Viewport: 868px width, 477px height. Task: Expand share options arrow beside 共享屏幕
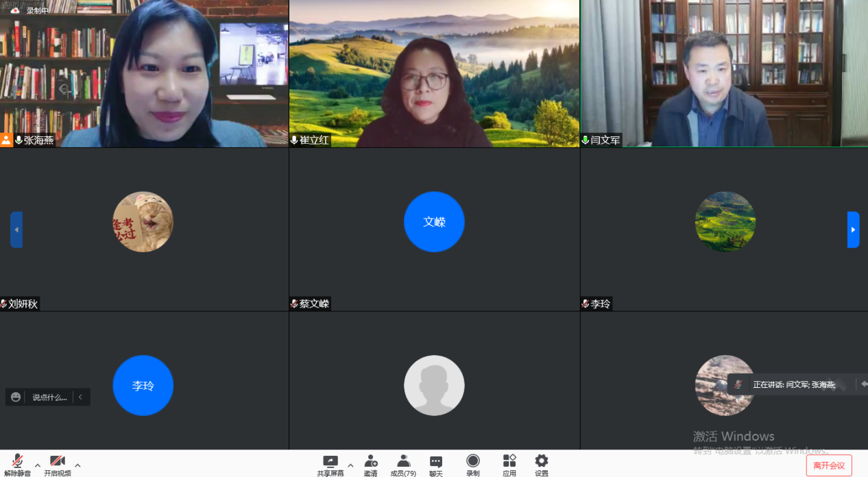point(350,465)
